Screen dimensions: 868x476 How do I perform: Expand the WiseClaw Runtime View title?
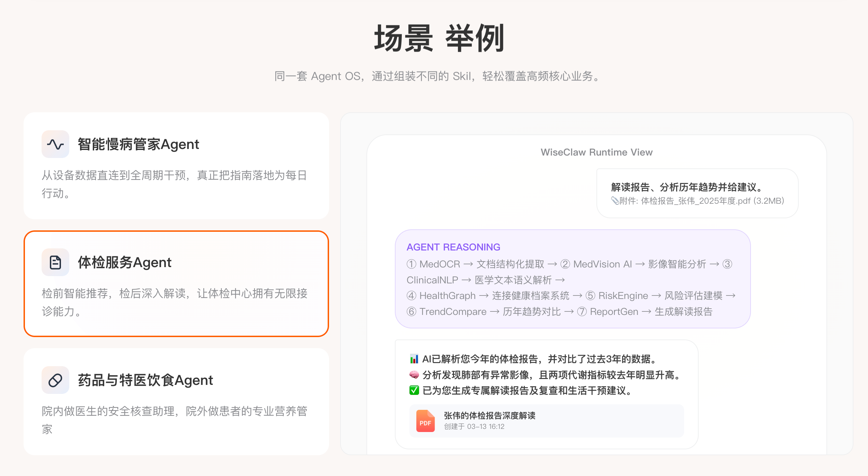pyautogui.click(x=596, y=152)
